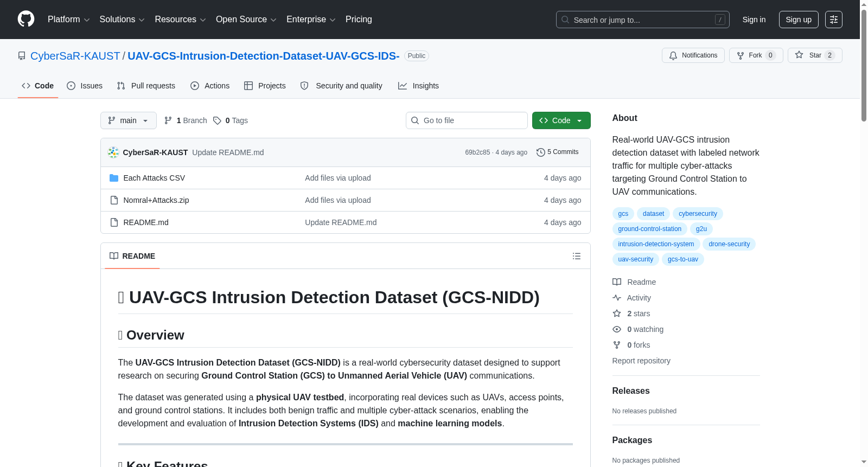868x467 pixels.
Task: Click the drone-security topic tag
Action: (729, 244)
